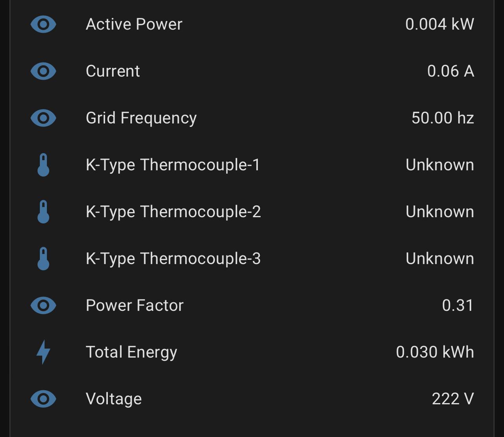Tap the K-Type Thermocouple-2 thermometer icon
504x437 pixels.
43,212
